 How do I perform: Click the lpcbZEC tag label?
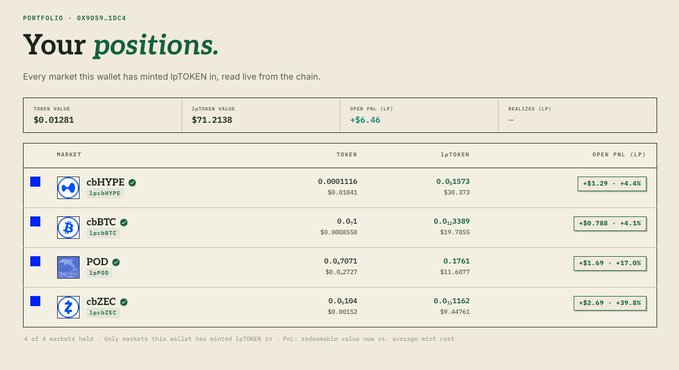tap(103, 313)
